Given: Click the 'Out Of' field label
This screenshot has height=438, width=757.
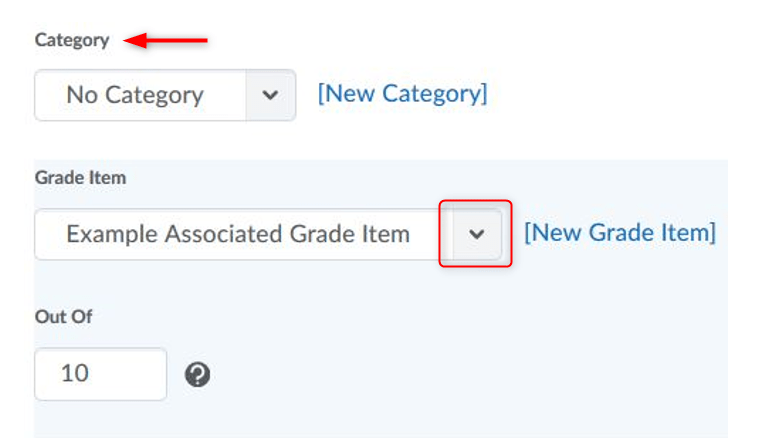Looking at the screenshot, I should point(63,316).
